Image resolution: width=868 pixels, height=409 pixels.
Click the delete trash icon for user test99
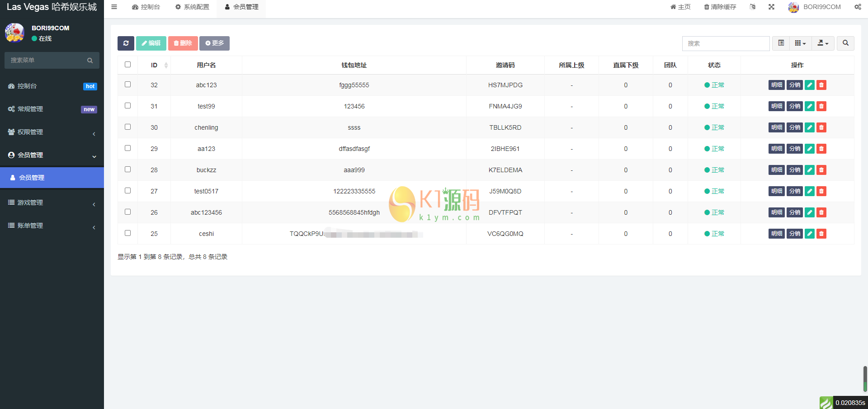pyautogui.click(x=821, y=106)
